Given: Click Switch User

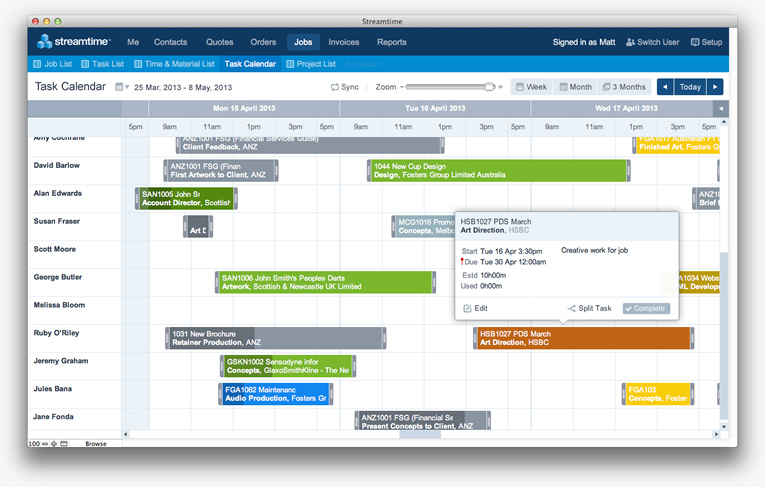Looking at the screenshot, I should coord(652,42).
